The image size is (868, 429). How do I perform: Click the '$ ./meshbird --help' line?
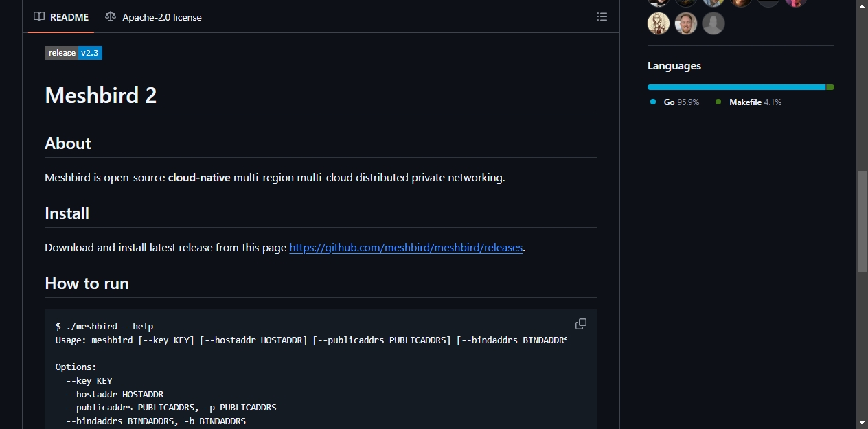(104, 326)
